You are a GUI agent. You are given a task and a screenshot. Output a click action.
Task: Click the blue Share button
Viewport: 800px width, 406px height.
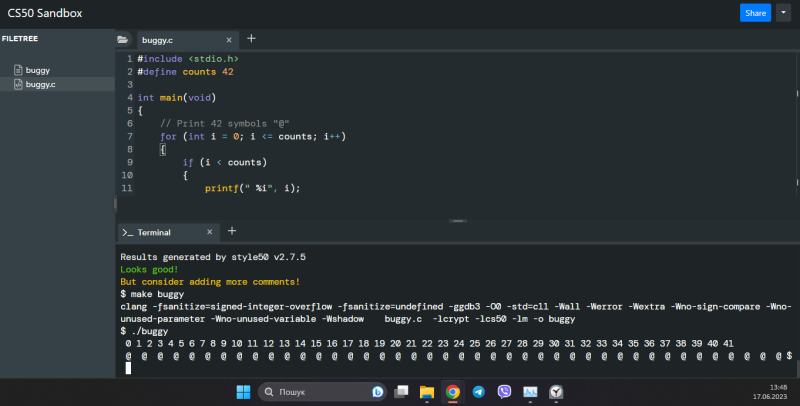click(755, 13)
